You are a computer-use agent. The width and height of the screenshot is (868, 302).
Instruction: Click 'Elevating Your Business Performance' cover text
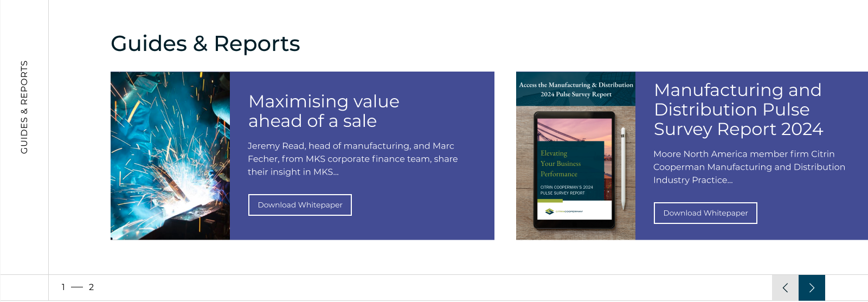coord(561,164)
